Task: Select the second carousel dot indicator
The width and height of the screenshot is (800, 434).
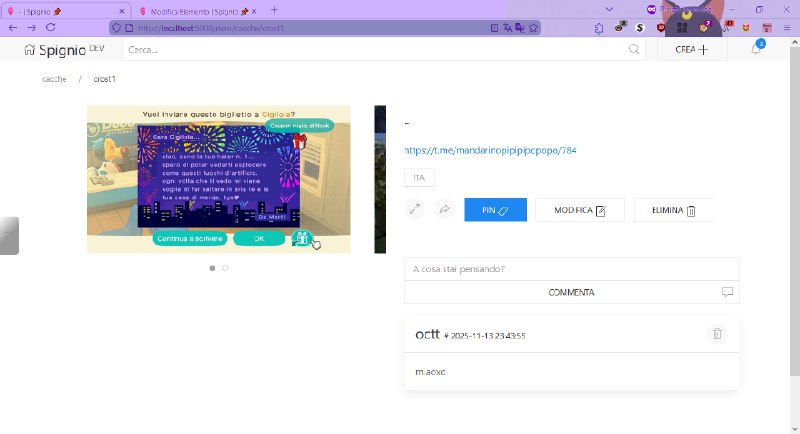Action: pos(225,268)
